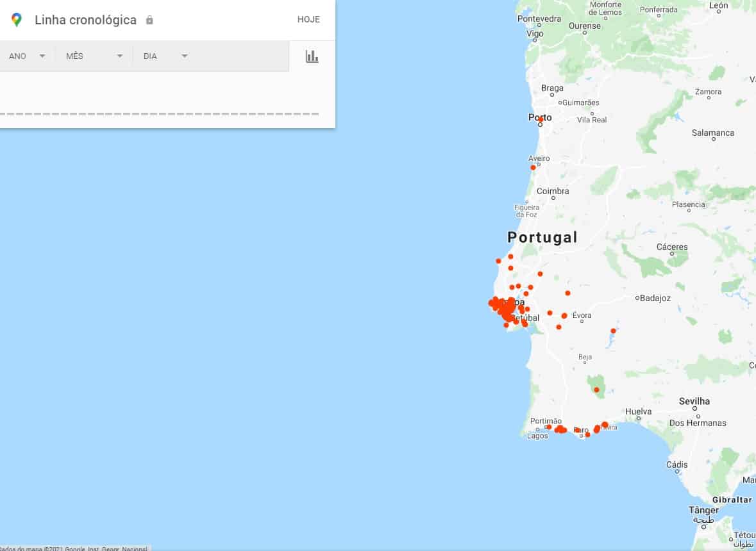
Task: Click the dashed timeline bar
Action: [159, 114]
